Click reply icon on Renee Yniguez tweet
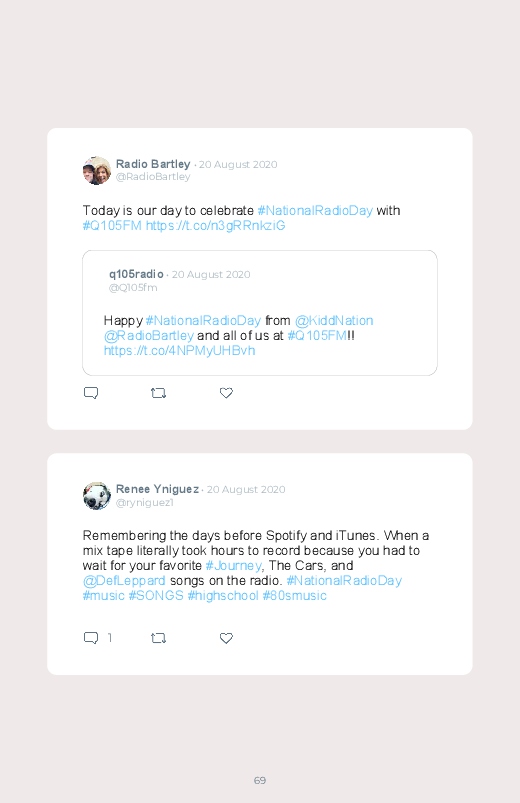This screenshot has height=803, width=520. click(x=91, y=638)
